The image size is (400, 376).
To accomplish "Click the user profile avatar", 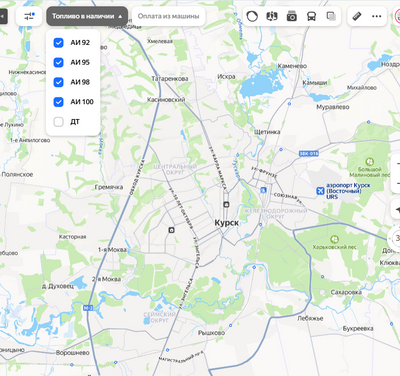I will pos(398,16).
